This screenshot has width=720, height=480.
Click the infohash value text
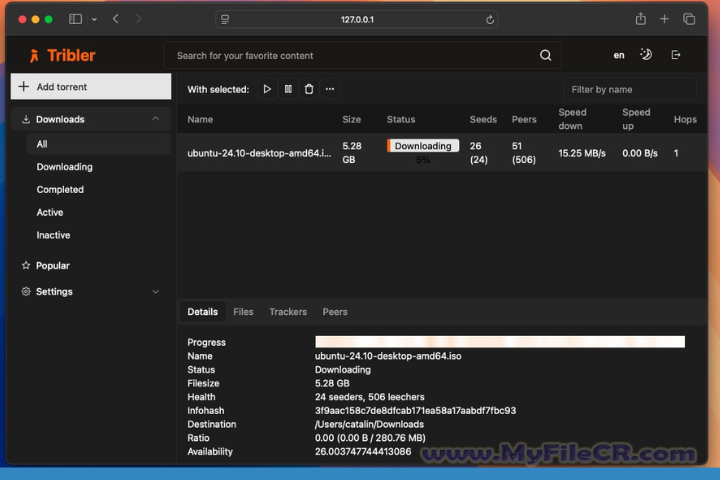tap(415, 410)
